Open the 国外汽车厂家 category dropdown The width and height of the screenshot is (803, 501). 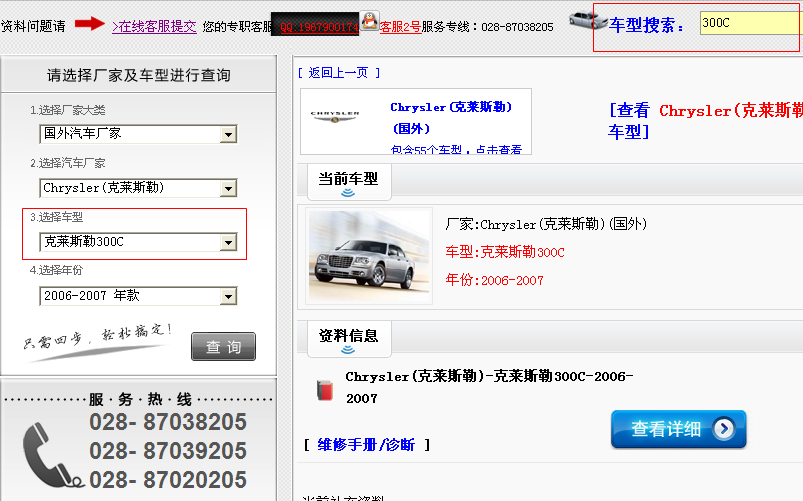(x=138, y=134)
